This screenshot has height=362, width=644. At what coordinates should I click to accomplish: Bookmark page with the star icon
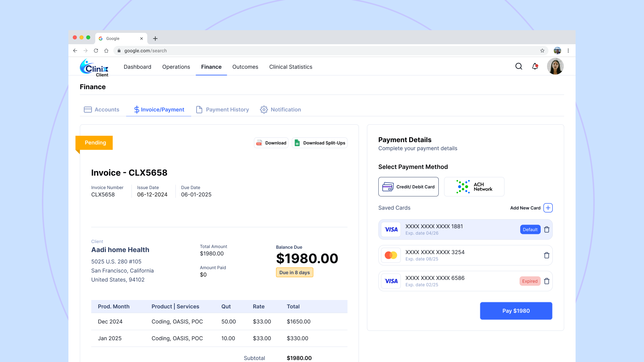[542, 51]
